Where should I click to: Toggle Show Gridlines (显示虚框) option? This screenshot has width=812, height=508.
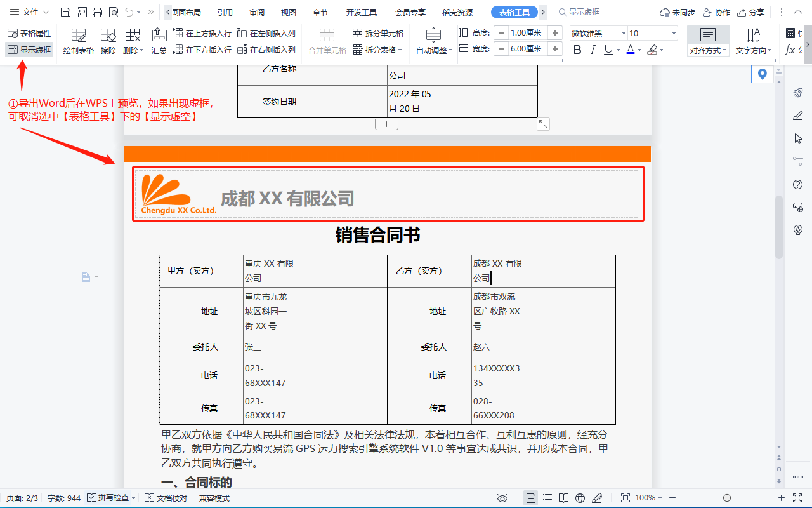coord(29,50)
